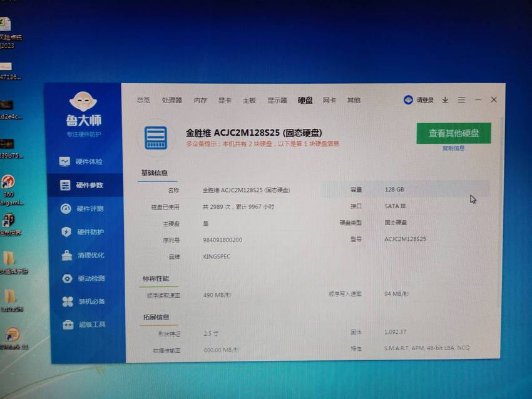The image size is (532, 399).
Task: Minimize the 鲁大师 window
Action: click(x=478, y=100)
